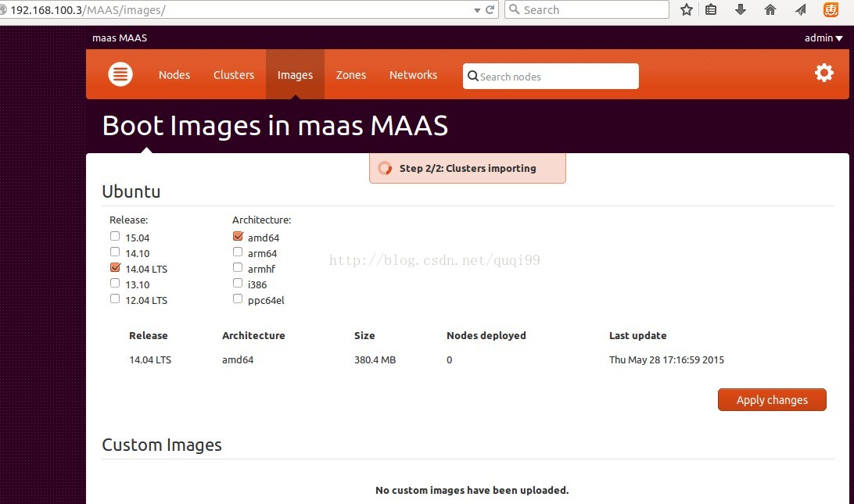Click the Thu May 28 17:16:59 2015 cell
The width and height of the screenshot is (854, 504).
pos(666,359)
